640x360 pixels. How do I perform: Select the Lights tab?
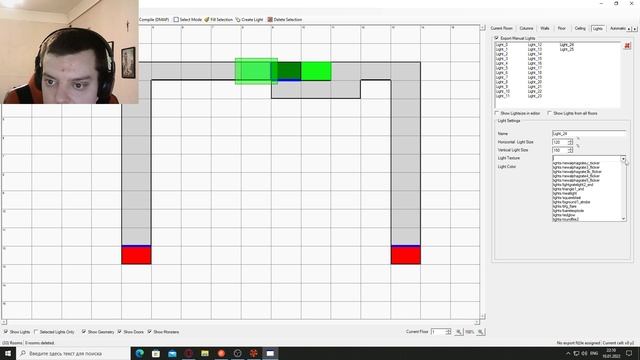point(597,29)
